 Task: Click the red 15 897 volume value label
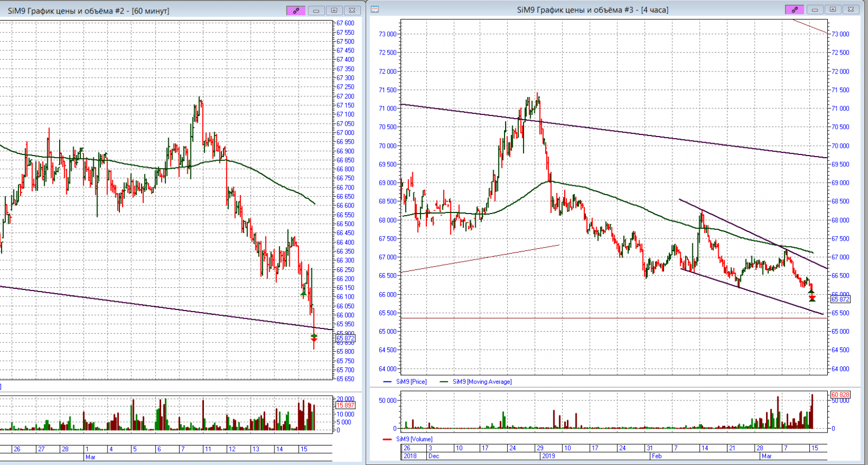pos(346,405)
